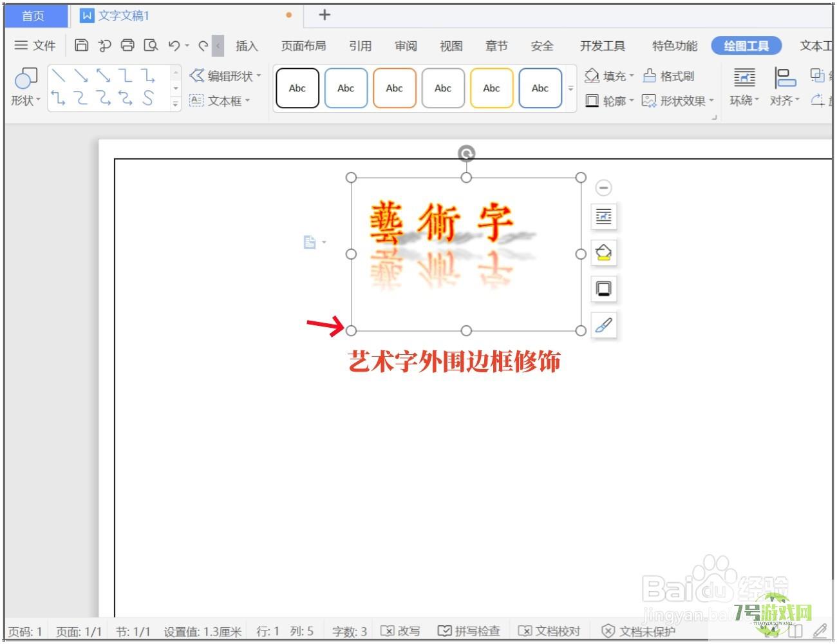Apply the light blue outline Abc style
This screenshot has width=837, height=644.
tap(346, 88)
